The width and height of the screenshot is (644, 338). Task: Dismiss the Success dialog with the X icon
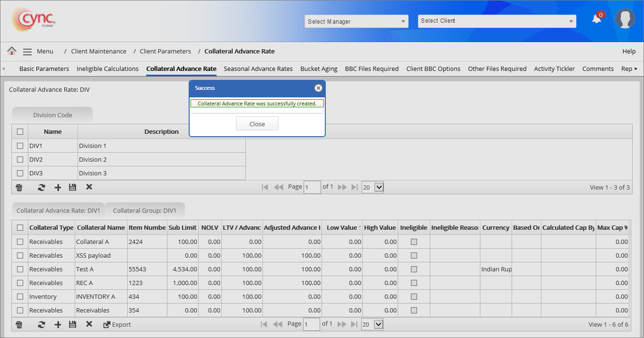click(x=318, y=88)
